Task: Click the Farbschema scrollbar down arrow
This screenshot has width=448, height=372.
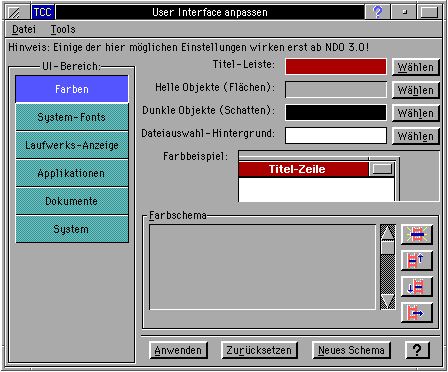Action: click(x=388, y=301)
